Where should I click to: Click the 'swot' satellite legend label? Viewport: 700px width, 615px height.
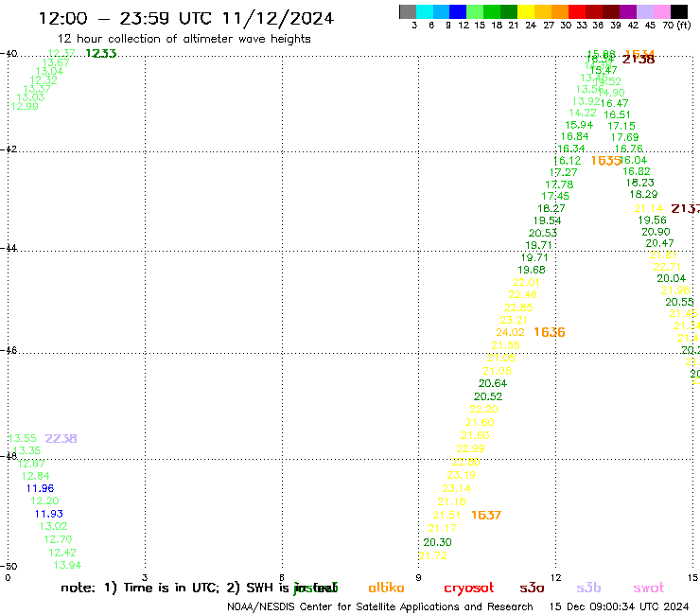pos(649,588)
